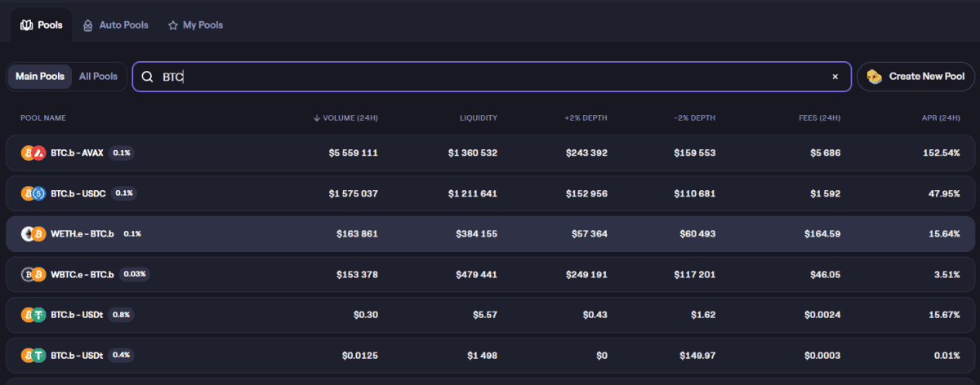Image resolution: width=980 pixels, height=385 pixels.
Task: Select the Main Pools filter
Action: [40, 77]
